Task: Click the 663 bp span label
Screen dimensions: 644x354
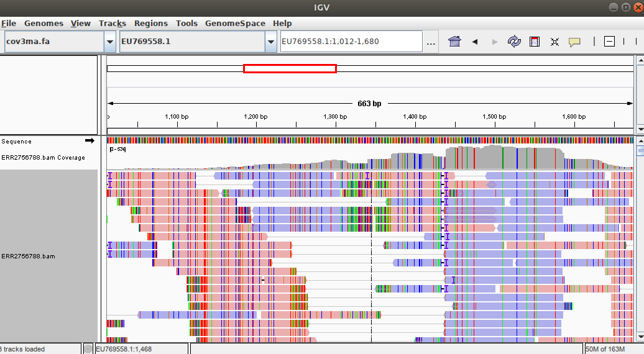Action: tap(369, 103)
